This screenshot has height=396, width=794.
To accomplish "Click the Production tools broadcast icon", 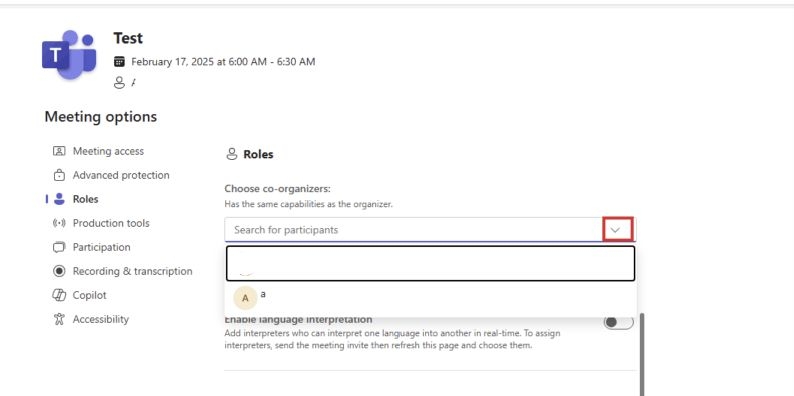I will click(x=59, y=223).
